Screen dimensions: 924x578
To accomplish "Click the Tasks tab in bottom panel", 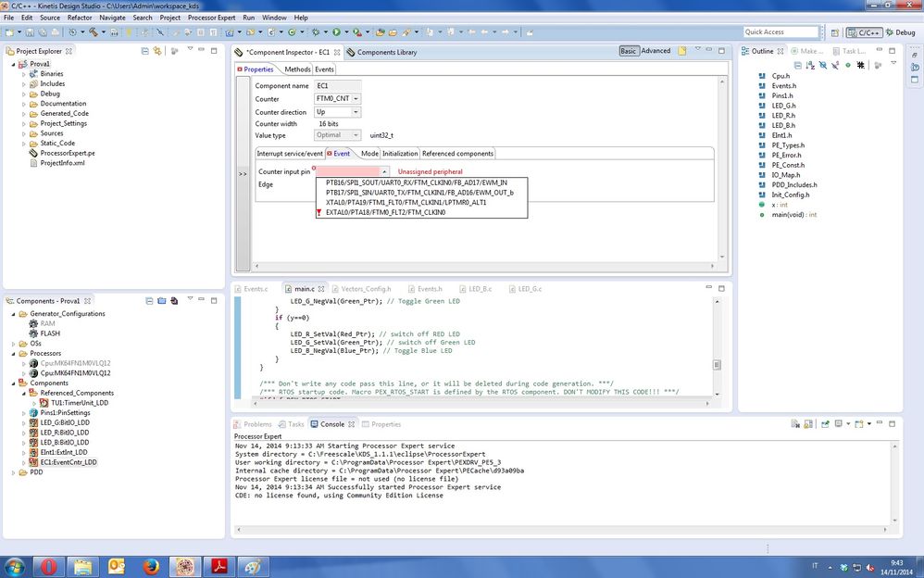I will tap(291, 424).
